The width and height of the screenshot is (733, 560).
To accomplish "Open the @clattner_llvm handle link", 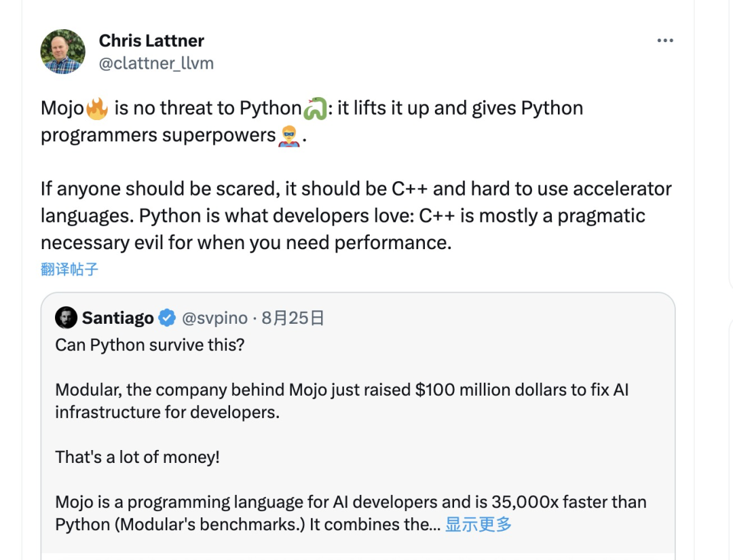I will (156, 63).
